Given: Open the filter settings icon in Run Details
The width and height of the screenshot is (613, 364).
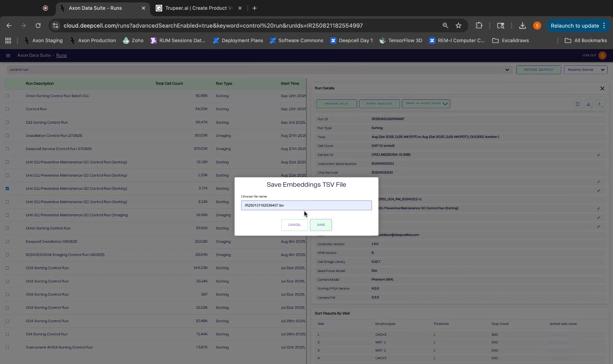Looking at the screenshot, I should (x=577, y=104).
